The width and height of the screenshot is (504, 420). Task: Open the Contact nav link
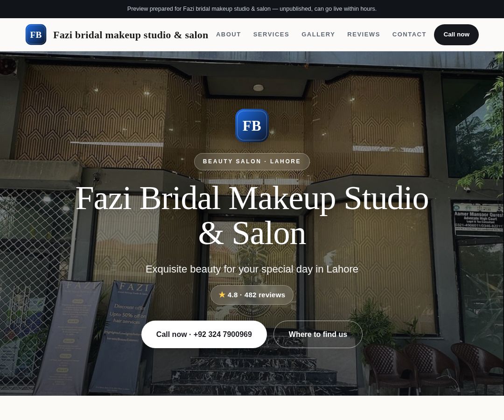tap(409, 35)
